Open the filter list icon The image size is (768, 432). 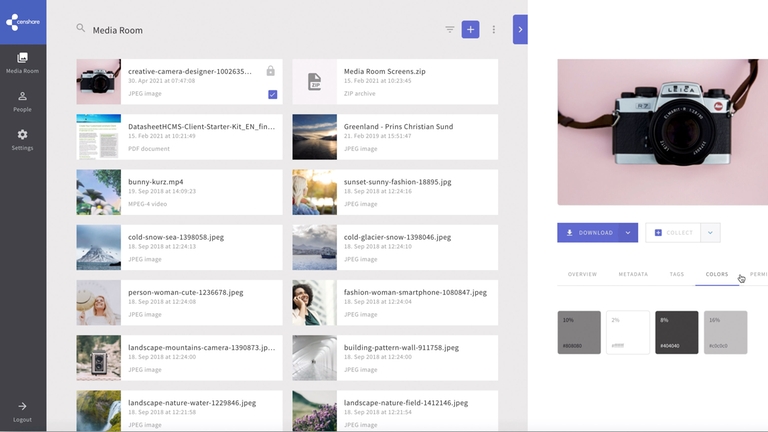click(x=450, y=29)
